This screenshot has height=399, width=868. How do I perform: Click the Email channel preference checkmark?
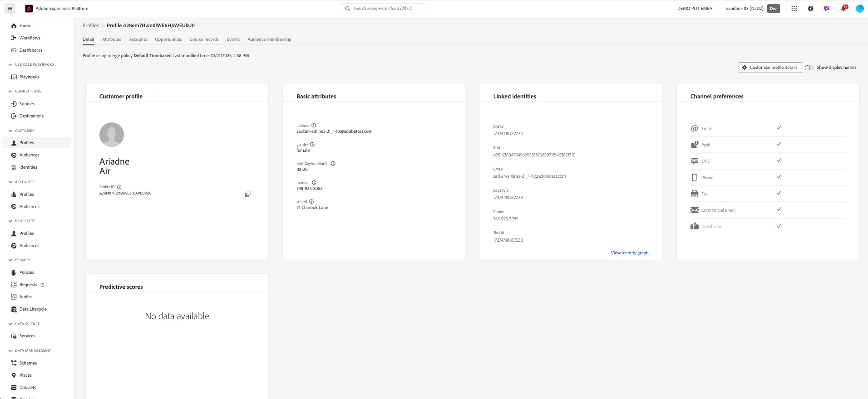point(779,128)
